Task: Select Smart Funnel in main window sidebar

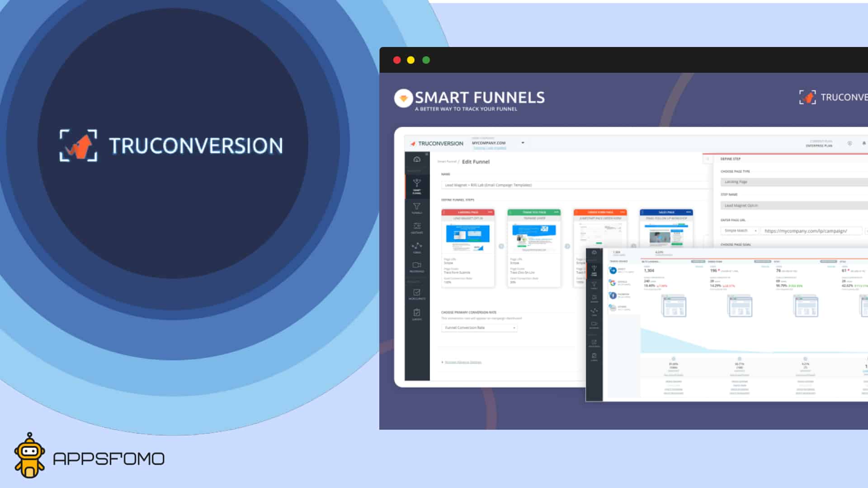Action: click(x=417, y=186)
